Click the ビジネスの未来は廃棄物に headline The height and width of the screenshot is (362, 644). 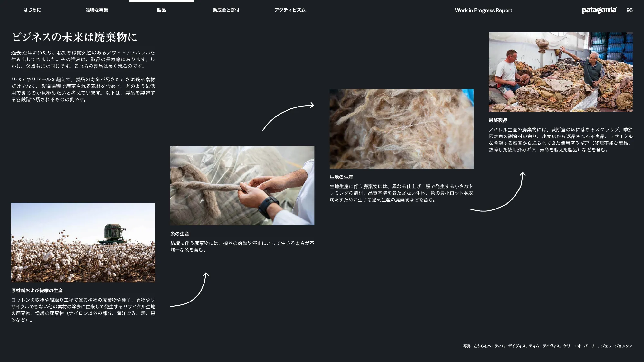[x=74, y=37]
